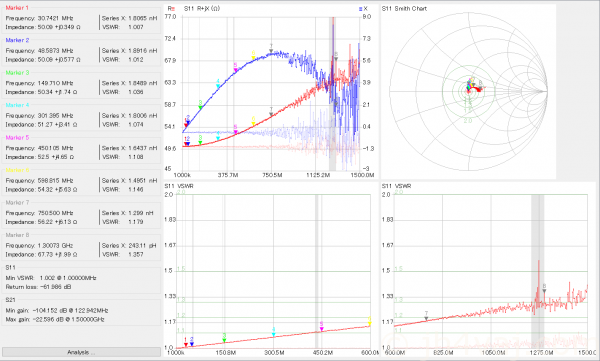Click impedance 50.09 +j0.349 Ω
Screen dimensions: 600x361
[x=59, y=27]
